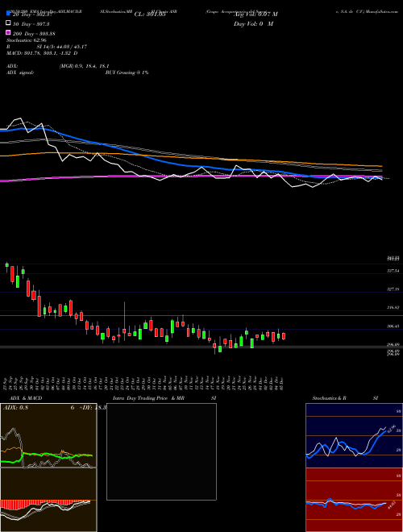Click the 327.18 price axis label
403x532 pixels.
(393, 289)
